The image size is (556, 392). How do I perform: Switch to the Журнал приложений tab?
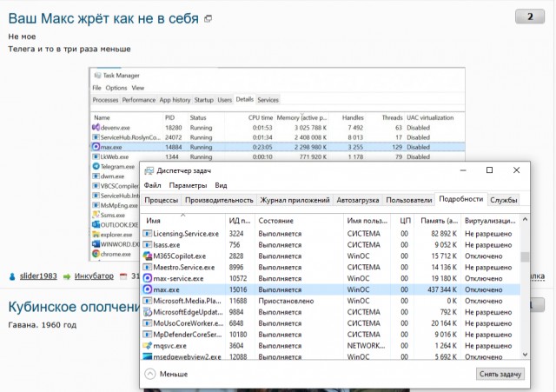point(295,200)
